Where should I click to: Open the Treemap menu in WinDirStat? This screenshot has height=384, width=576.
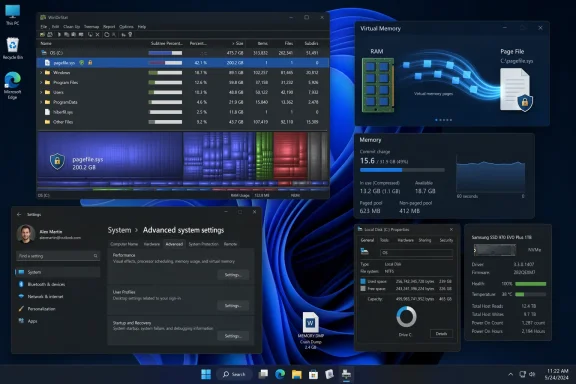click(x=91, y=26)
